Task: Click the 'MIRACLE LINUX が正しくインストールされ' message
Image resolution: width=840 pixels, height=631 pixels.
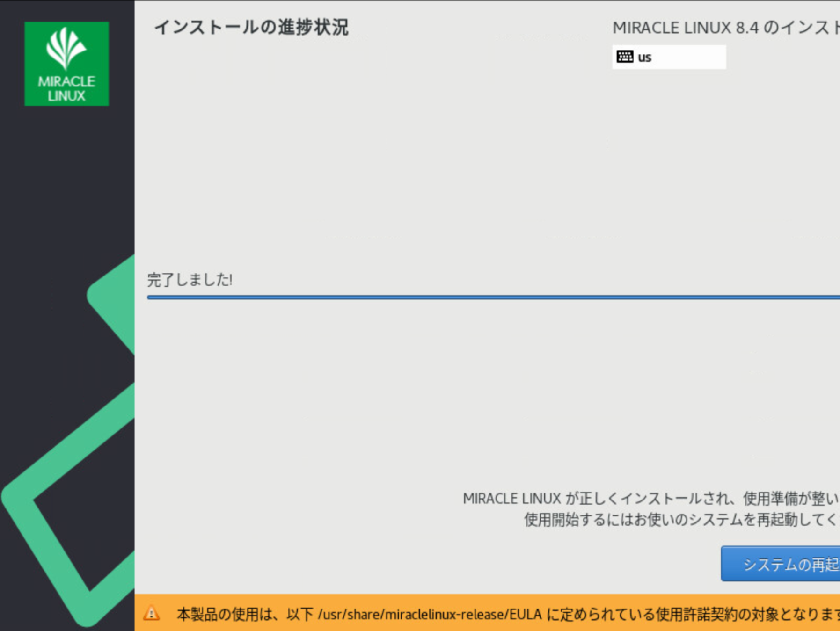Action: [x=651, y=499]
